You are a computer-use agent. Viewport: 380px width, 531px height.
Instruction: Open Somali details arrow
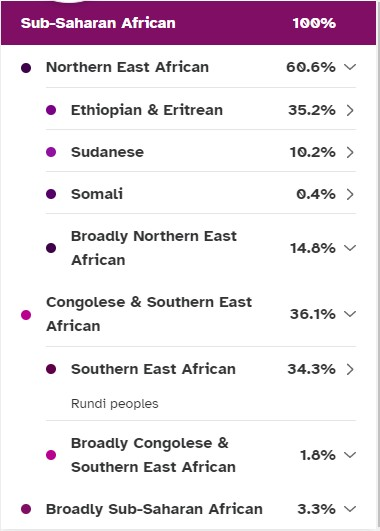(x=350, y=194)
